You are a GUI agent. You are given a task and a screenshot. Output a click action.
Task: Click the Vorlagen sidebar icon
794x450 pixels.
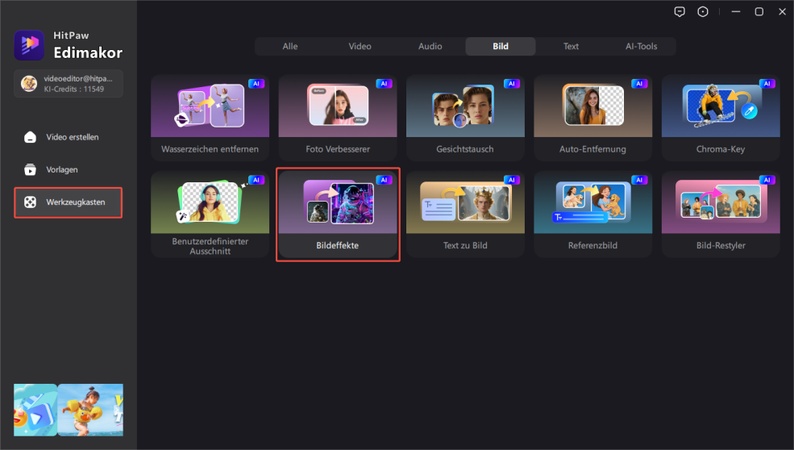point(30,169)
